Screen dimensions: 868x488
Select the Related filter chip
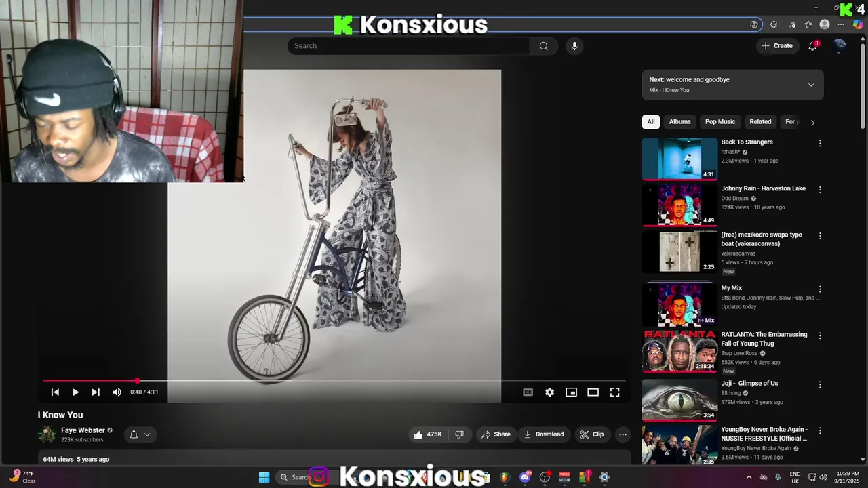[x=760, y=122]
